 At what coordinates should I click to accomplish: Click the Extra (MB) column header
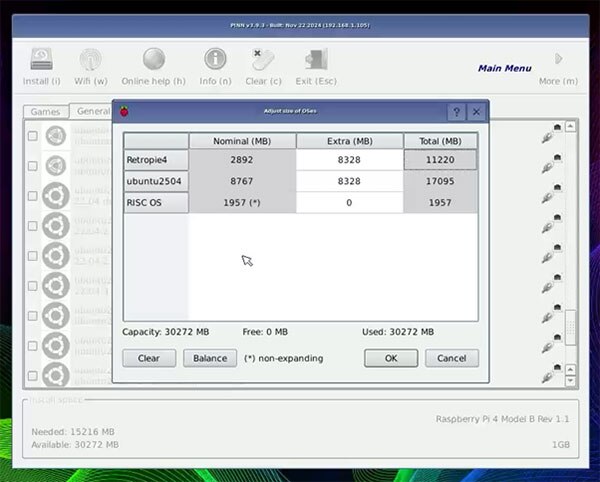pyautogui.click(x=350, y=141)
